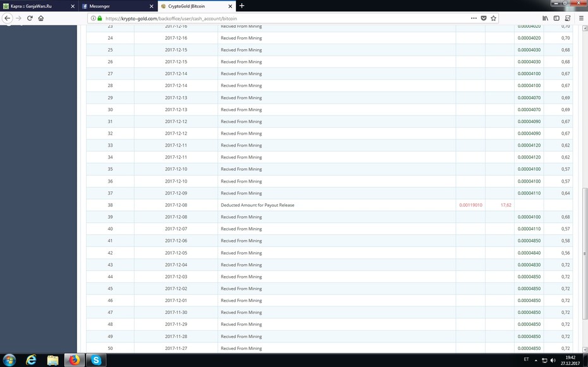
Task: Click date 2017-11-27 in row 50
Action: [176, 348]
